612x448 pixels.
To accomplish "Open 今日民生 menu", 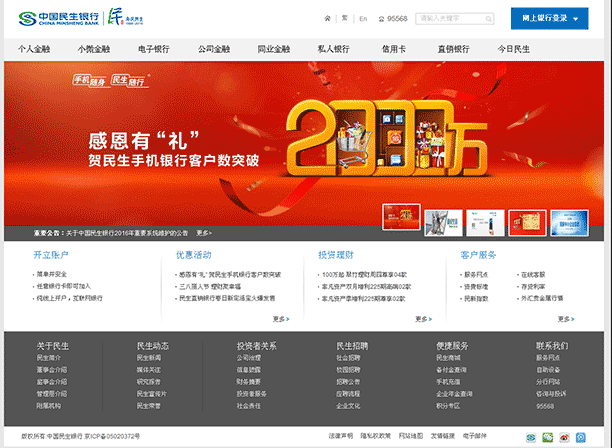I will [514, 49].
